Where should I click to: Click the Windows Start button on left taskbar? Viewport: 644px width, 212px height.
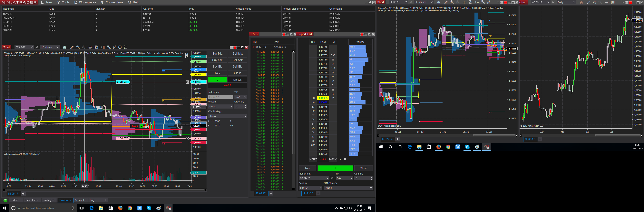point(5,208)
